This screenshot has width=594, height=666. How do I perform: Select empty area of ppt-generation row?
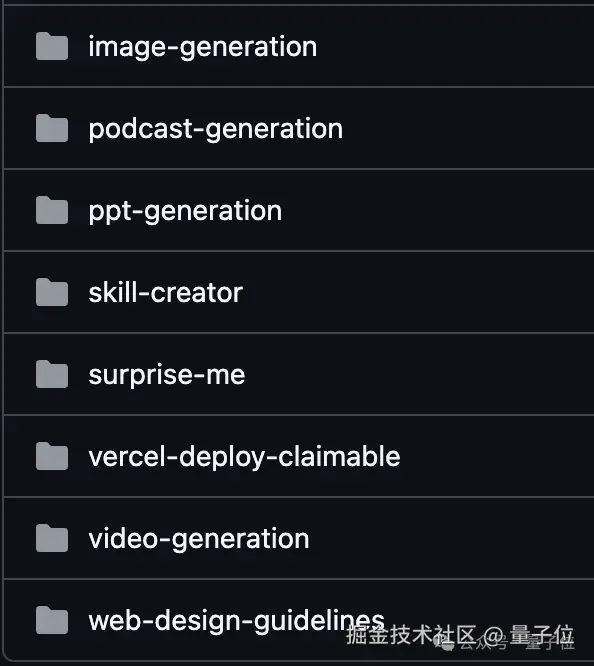438,210
